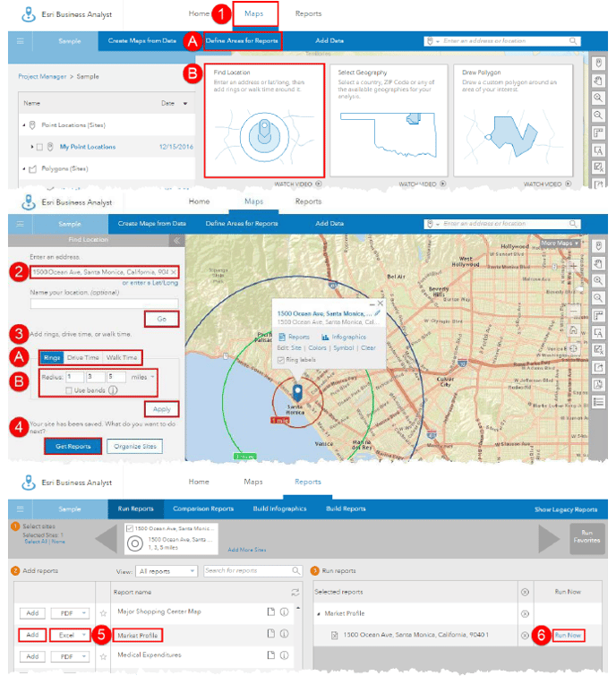Go to previous site with left arrow

pos(106,539)
